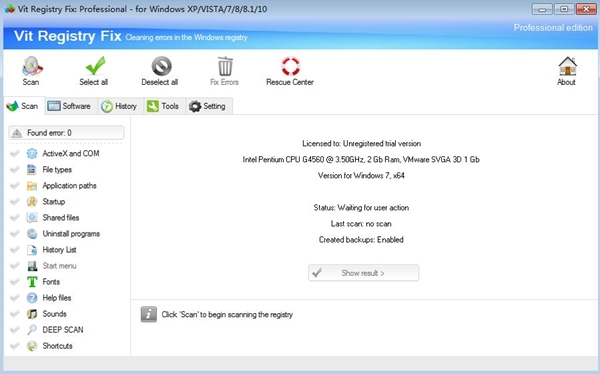Select the DEEP SCAN label
Image resolution: width=600 pixels, height=374 pixels.
pyautogui.click(x=63, y=330)
